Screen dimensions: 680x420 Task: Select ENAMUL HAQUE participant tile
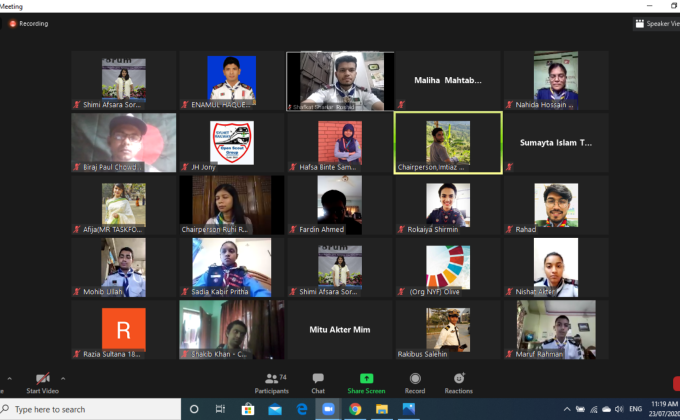[x=232, y=80]
